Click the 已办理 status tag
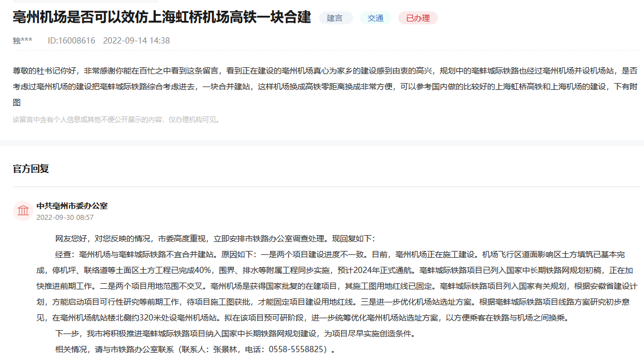Screen dimensions: 644x364 click(417, 18)
